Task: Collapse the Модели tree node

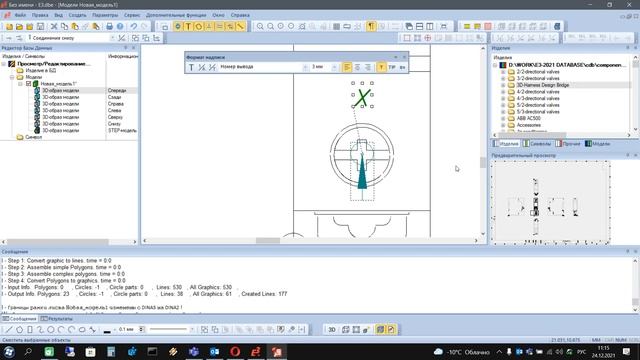Action: tap(12, 77)
